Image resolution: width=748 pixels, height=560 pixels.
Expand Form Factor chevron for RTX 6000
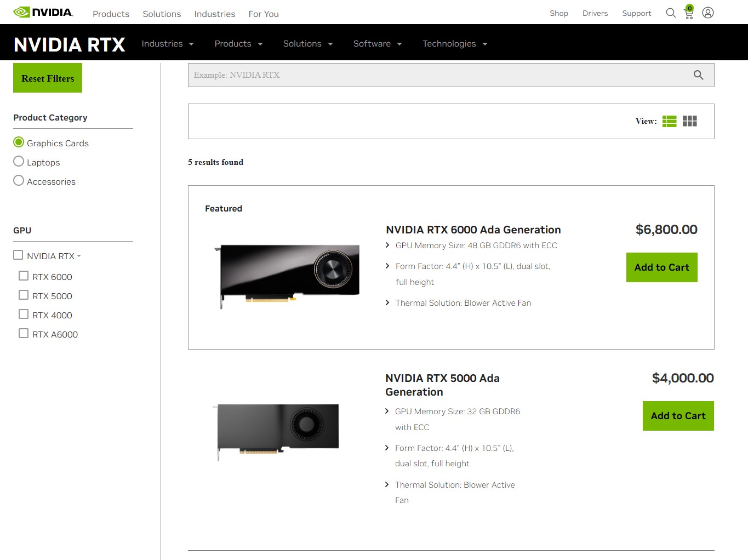(x=387, y=266)
